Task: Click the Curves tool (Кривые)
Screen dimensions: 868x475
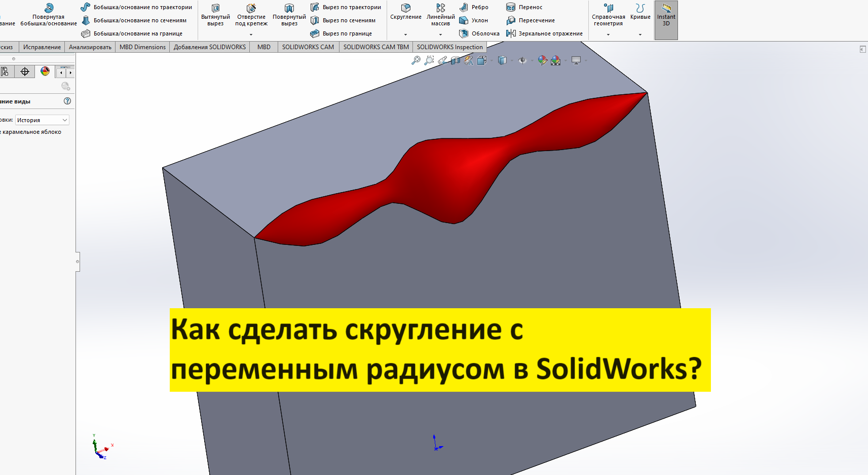Action: click(640, 12)
